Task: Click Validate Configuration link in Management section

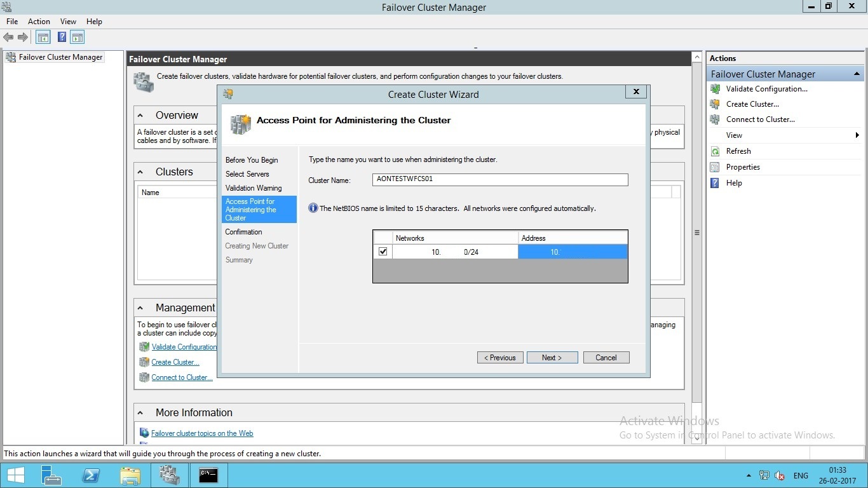Action: (x=184, y=347)
